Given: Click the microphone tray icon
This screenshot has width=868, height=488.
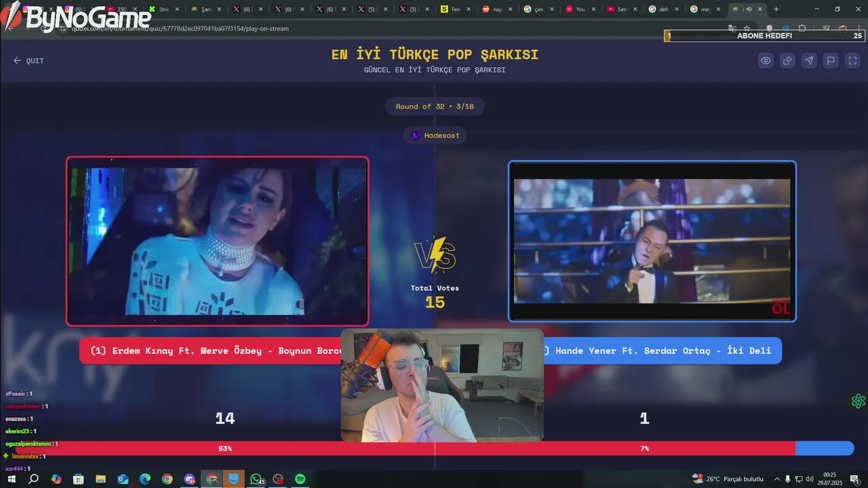Looking at the screenshot, I should (787, 479).
